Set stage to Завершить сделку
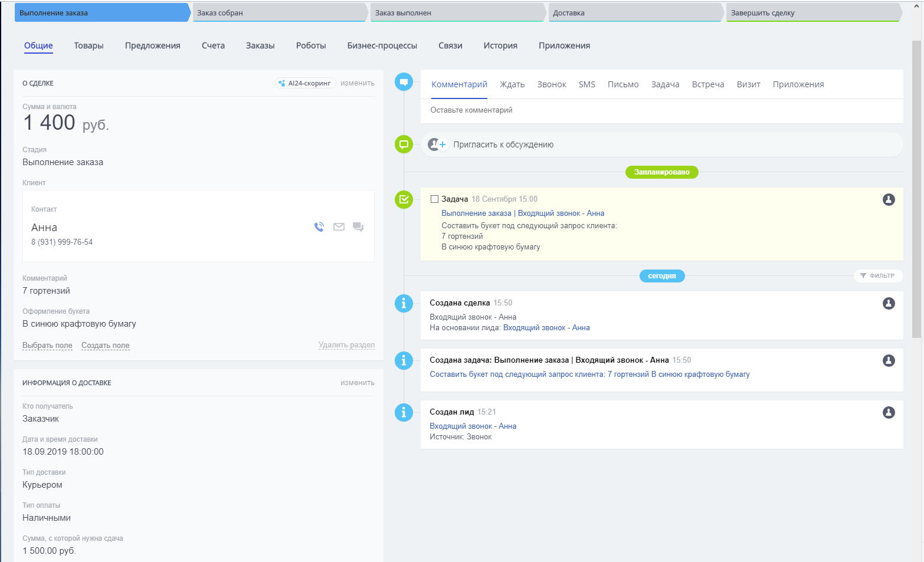Image resolution: width=924 pixels, height=562 pixels. (x=812, y=13)
